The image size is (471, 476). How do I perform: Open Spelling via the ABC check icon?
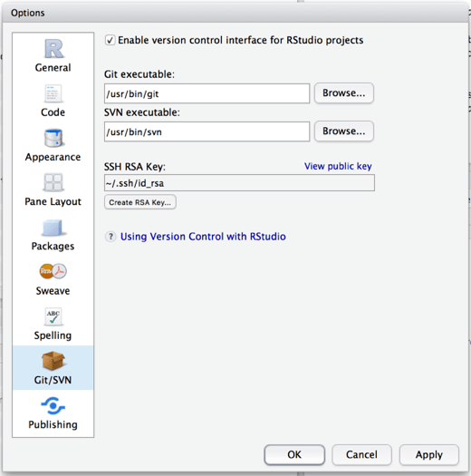53,316
